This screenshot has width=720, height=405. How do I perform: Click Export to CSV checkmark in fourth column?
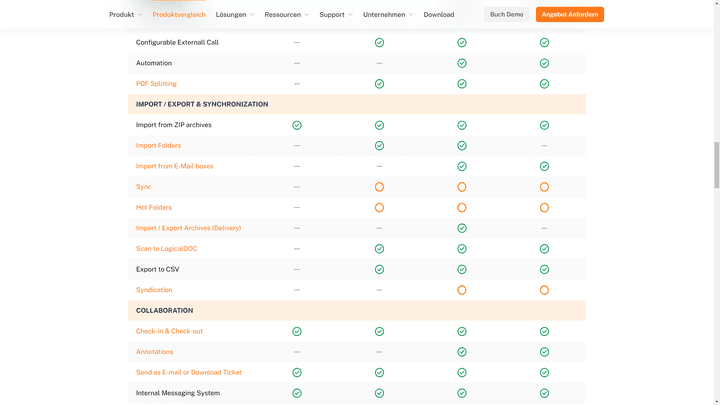544,269
